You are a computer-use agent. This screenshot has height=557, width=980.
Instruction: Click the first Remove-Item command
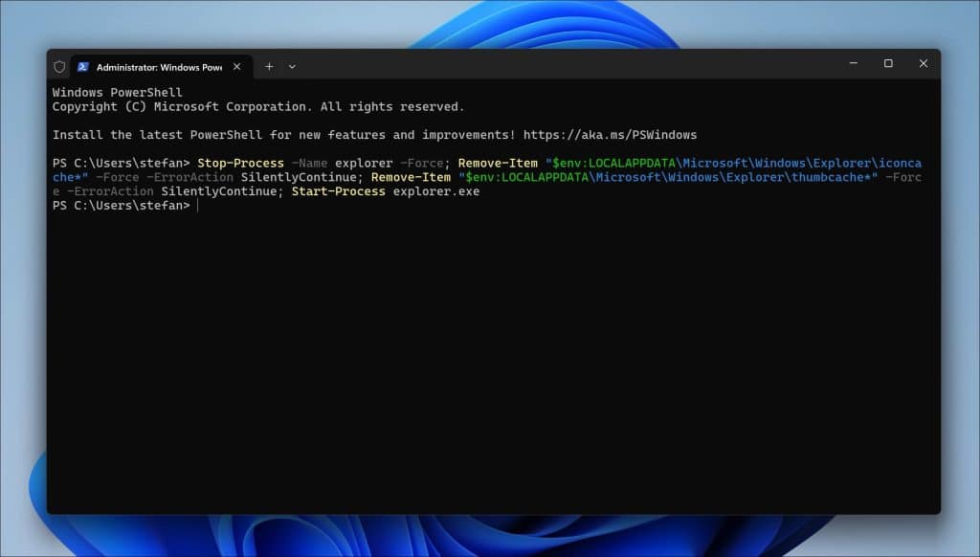(x=498, y=164)
